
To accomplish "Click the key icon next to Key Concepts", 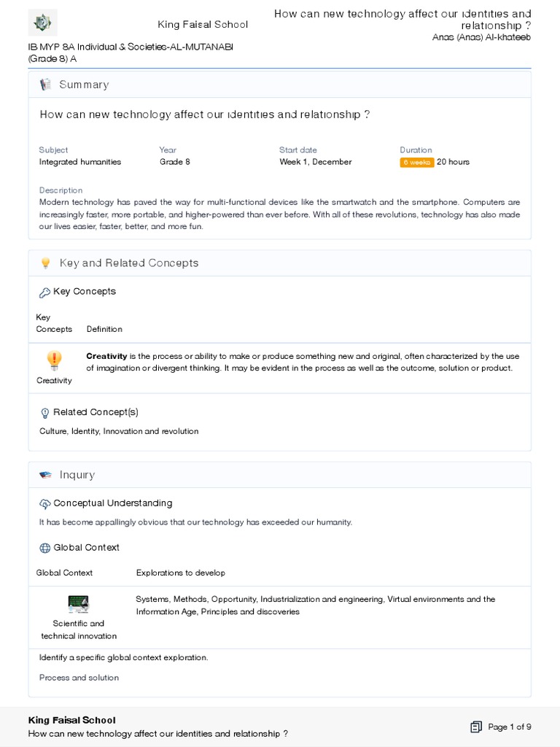I will coord(44,293).
